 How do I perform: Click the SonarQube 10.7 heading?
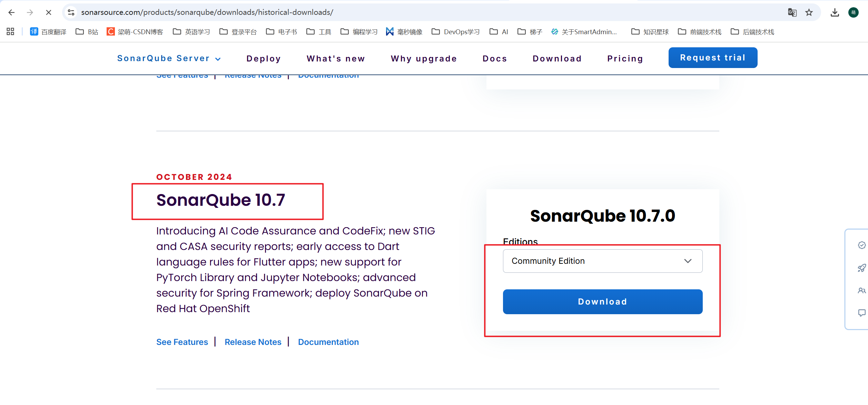point(221,200)
